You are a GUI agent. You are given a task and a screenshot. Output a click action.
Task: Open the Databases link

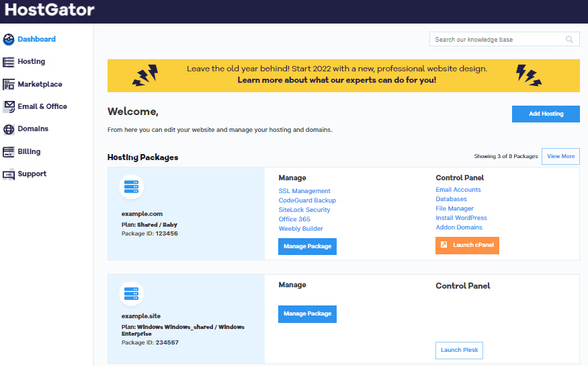click(x=451, y=199)
